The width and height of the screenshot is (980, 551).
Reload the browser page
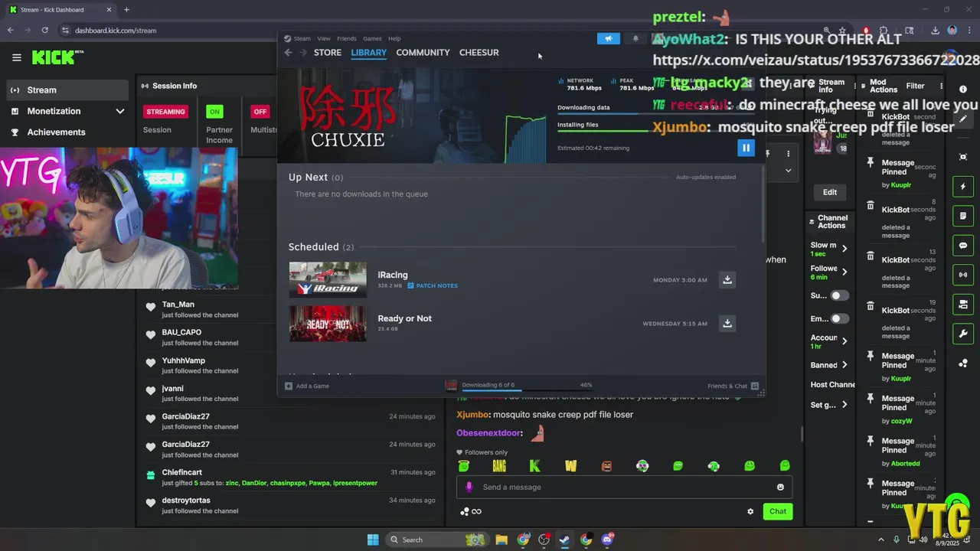tap(44, 31)
